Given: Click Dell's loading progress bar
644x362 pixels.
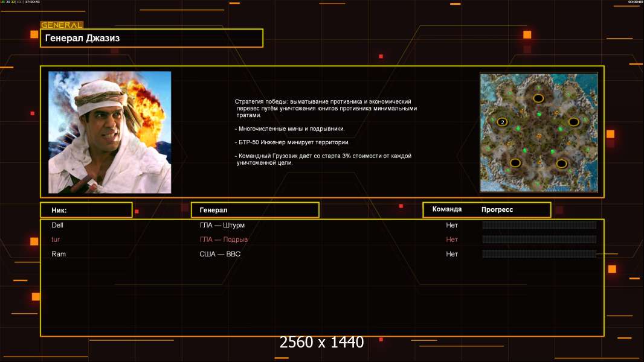Looking at the screenshot, I should [539, 225].
